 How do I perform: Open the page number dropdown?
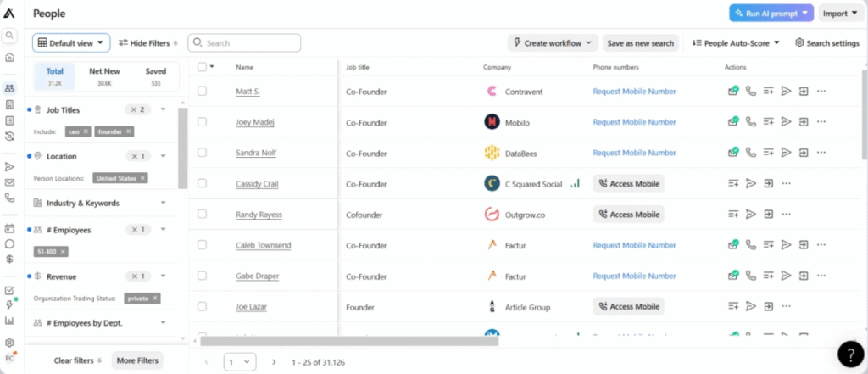(x=240, y=362)
